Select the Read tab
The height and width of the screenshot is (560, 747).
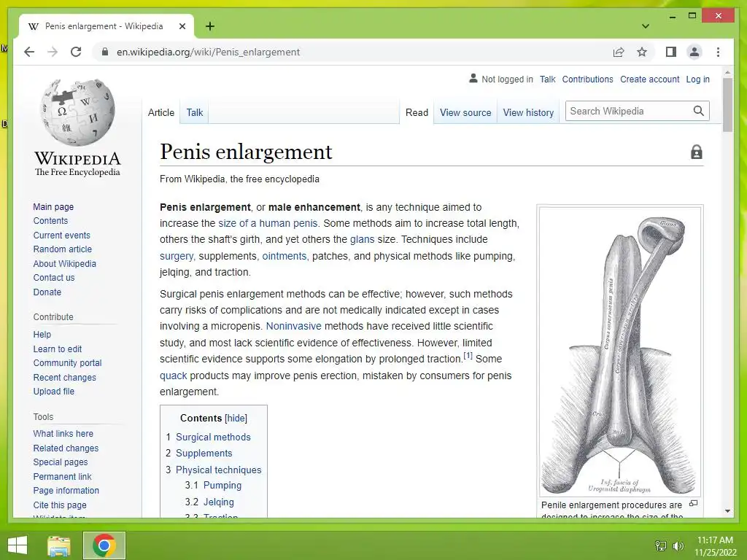[x=417, y=112]
